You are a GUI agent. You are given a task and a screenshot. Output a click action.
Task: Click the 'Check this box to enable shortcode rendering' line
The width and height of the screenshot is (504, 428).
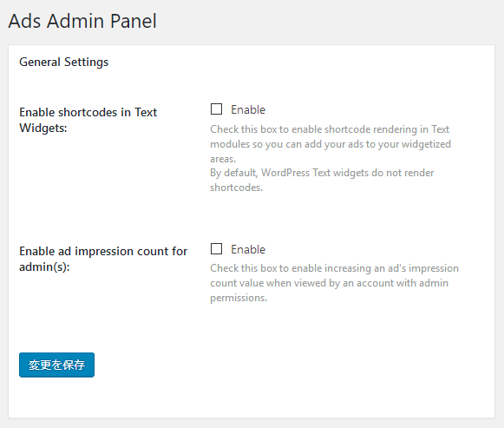(x=330, y=129)
